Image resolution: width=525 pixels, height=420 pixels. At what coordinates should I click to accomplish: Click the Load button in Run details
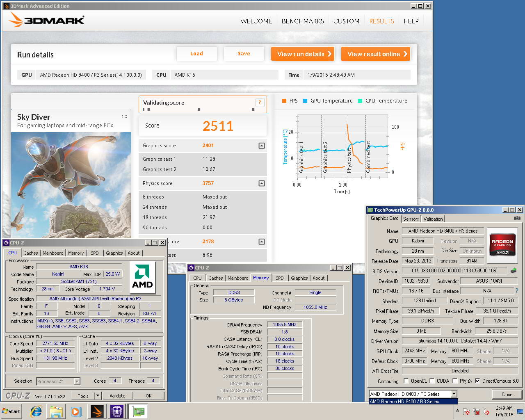tap(196, 54)
